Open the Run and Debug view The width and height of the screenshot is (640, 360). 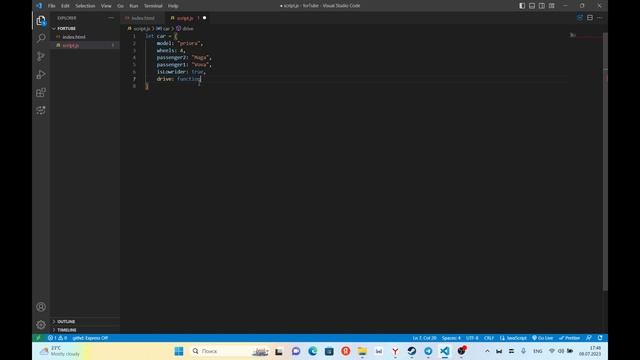point(41,75)
